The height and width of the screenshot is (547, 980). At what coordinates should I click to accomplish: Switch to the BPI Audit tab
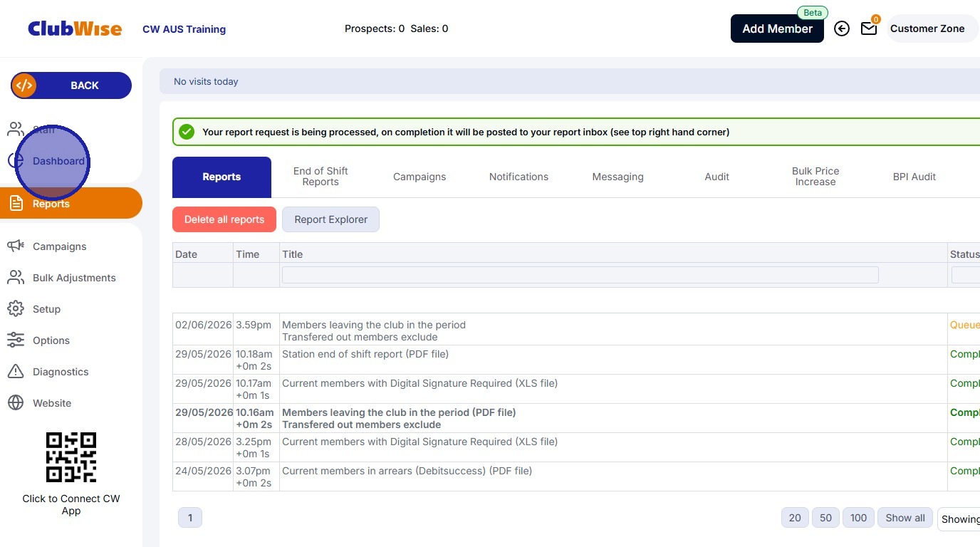(x=914, y=177)
